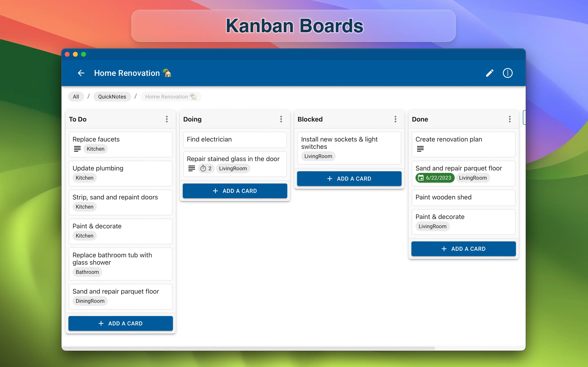
Task: Open the Doing column three-dot menu
Action: point(281,119)
